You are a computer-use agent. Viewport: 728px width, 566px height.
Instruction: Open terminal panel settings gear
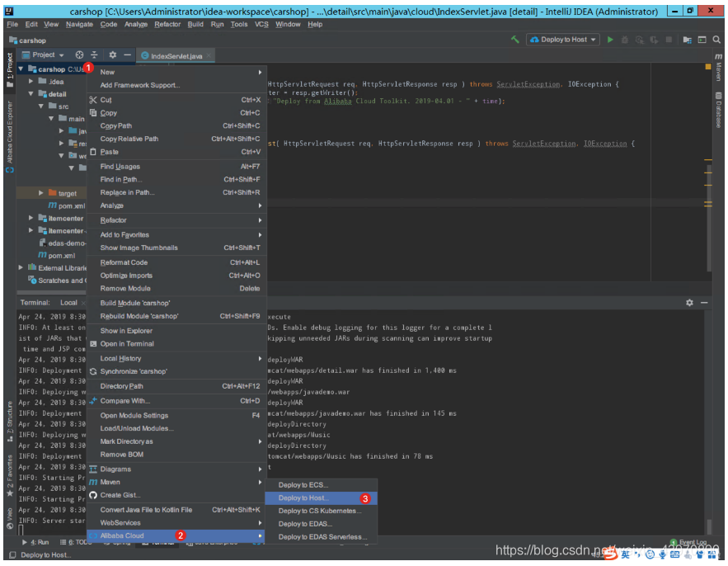pyautogui.click(x=689, y=303)
